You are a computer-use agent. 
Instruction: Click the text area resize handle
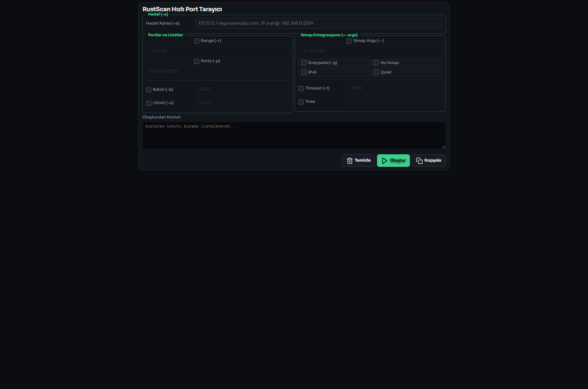443,147
